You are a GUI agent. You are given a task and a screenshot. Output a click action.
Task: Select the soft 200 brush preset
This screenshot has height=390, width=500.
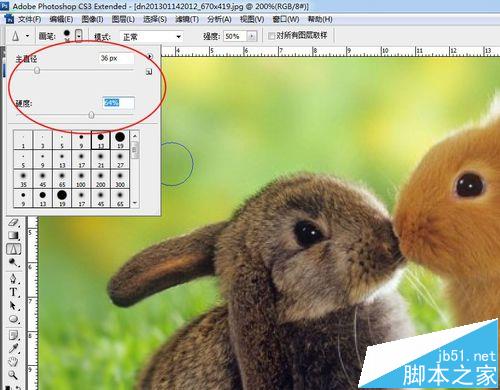coord(101,178)
